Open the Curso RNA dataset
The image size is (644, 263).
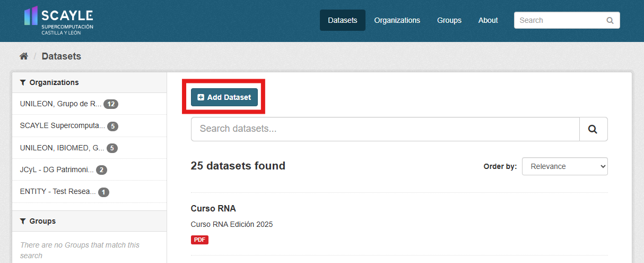213,208
